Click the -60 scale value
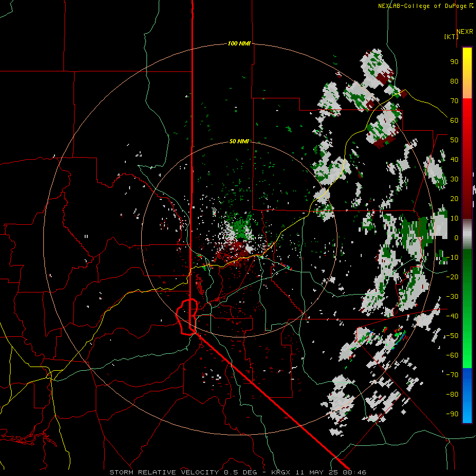Viewport: 476px width, 476px height. click(x=452, y=355)
